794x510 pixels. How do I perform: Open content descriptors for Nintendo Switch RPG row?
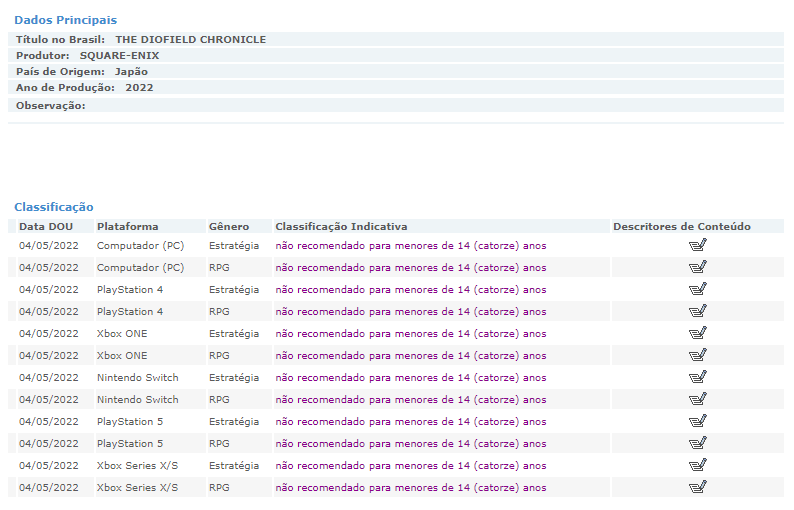tap(697, 400)
